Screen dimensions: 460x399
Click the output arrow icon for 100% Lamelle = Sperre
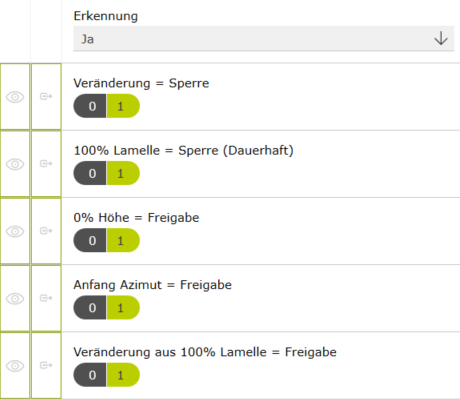click(x=46, y=164)
